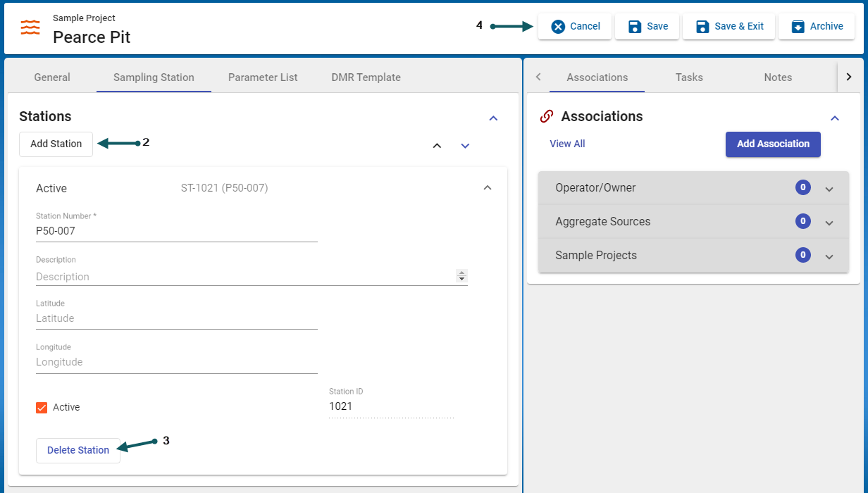Uncheck the Active checkbox
The image size is (868, 493).
pos(42,407)
